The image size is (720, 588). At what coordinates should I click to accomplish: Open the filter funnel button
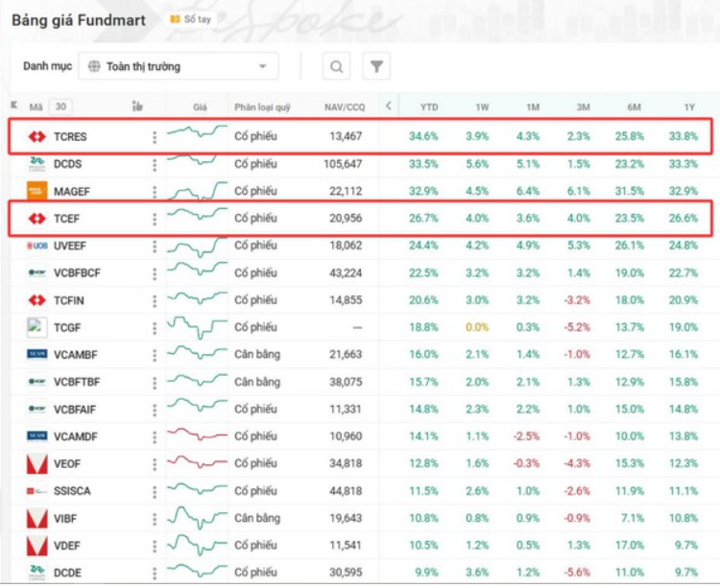376,66
